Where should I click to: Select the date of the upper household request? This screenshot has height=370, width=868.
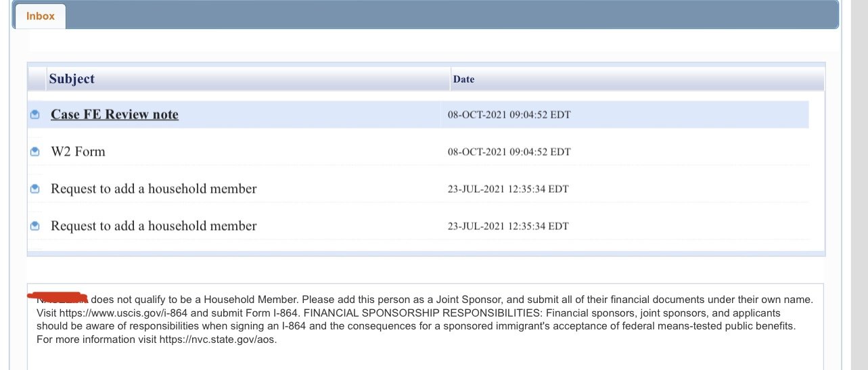click(x=508, y=189)
